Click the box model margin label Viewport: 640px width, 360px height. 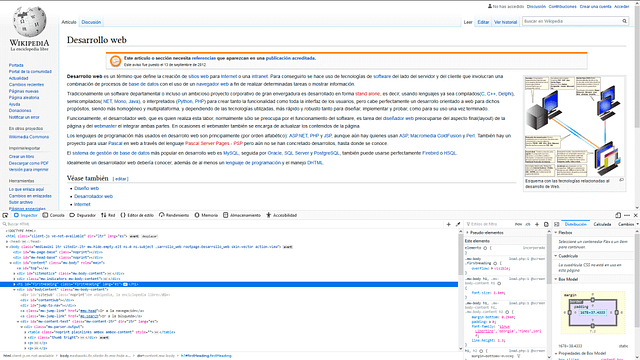point(570,295)
